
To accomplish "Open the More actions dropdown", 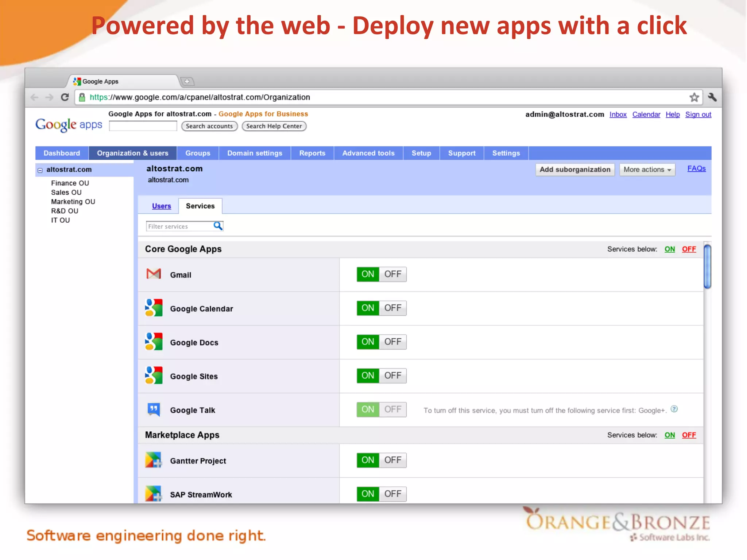I will click(647, 170).
